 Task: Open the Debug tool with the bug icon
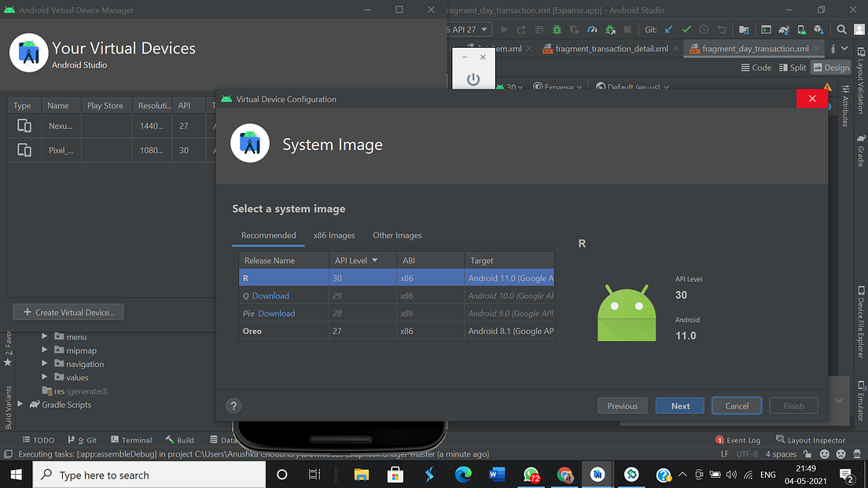click(x=556, y=29)
